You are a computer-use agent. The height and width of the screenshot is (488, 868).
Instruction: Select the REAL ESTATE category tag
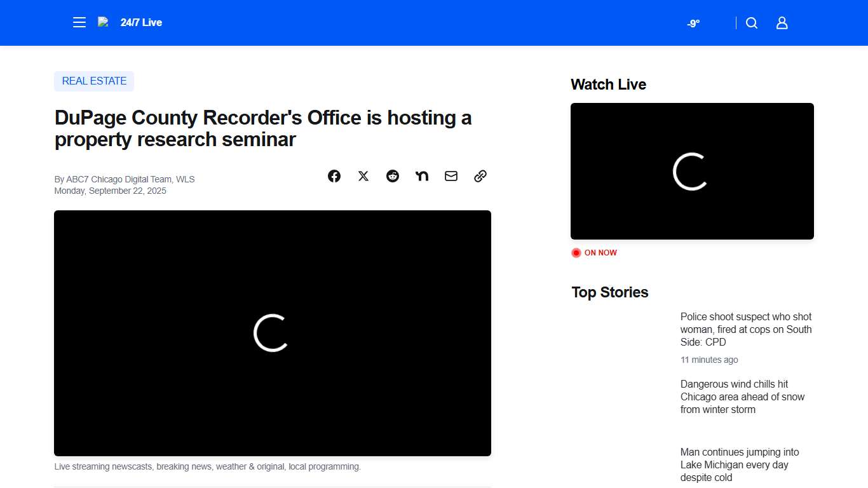point(94,81)
